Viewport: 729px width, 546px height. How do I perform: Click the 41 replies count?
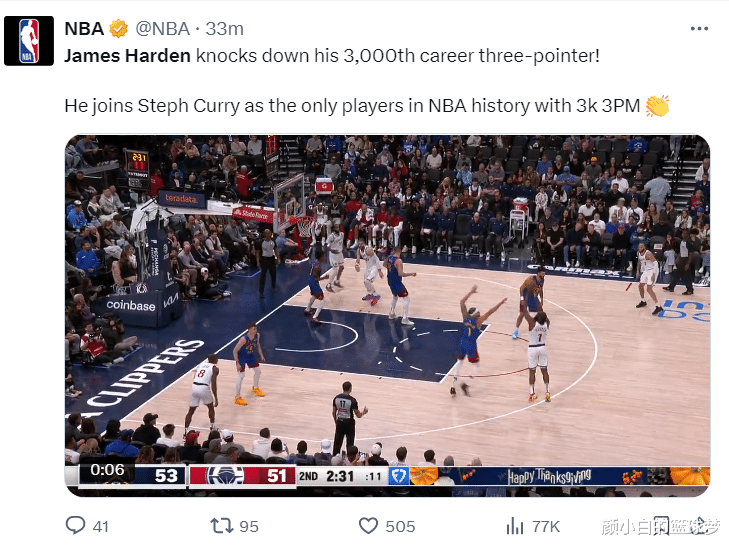pos(101,526)
